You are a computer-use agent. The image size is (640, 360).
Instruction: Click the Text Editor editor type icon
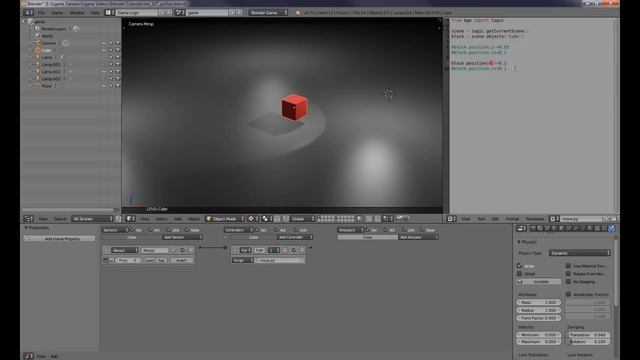click(x=451, y=219)
